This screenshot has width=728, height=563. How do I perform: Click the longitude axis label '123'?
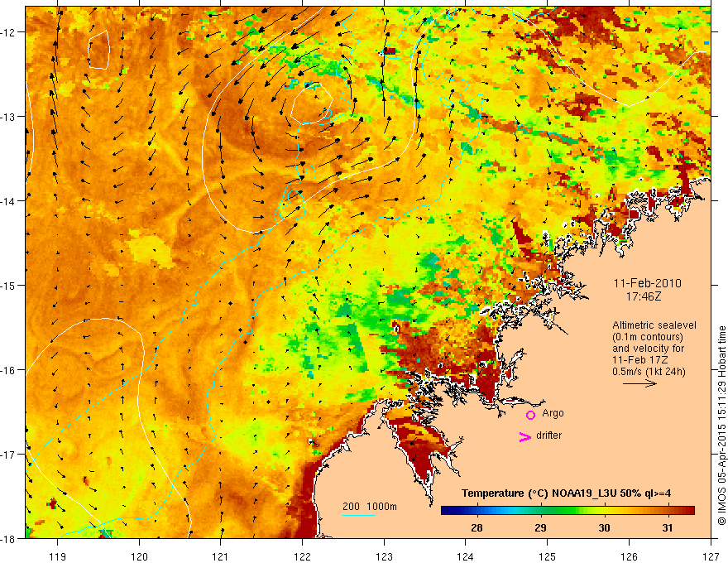pos(384,556)
